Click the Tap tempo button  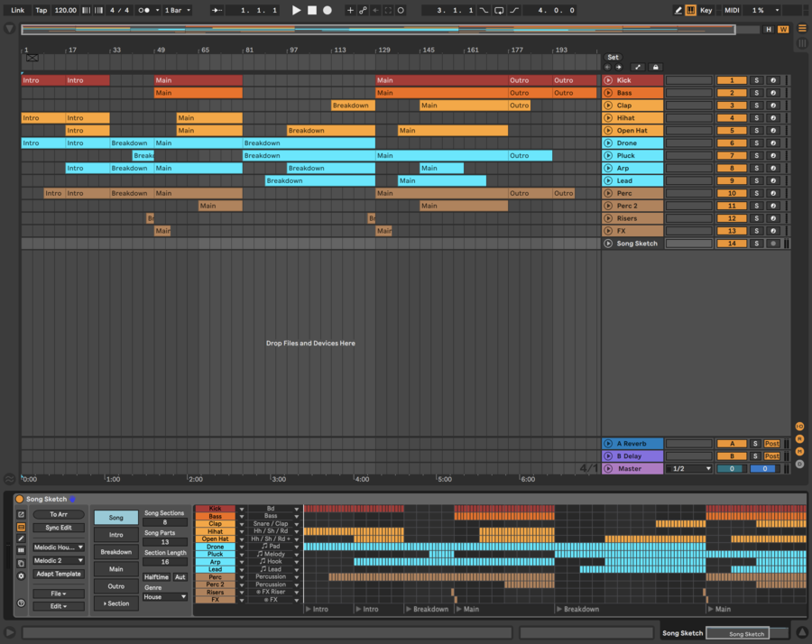tap(41, 10)
